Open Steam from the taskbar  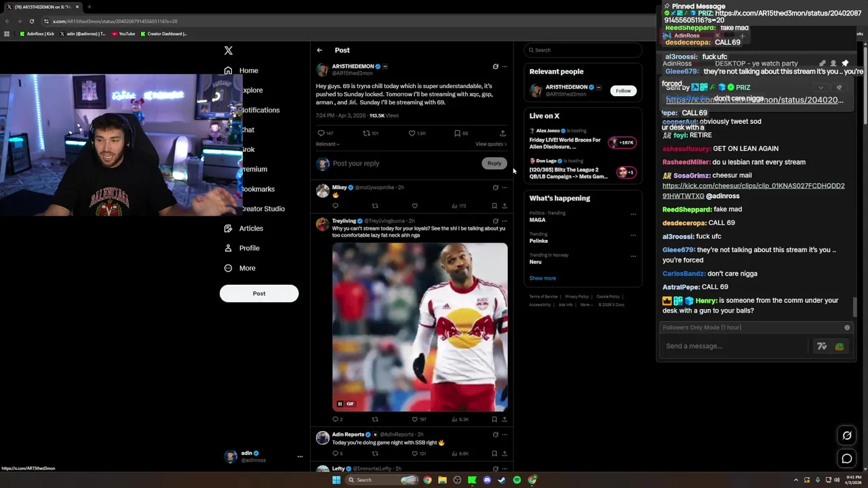pos(502,480)
